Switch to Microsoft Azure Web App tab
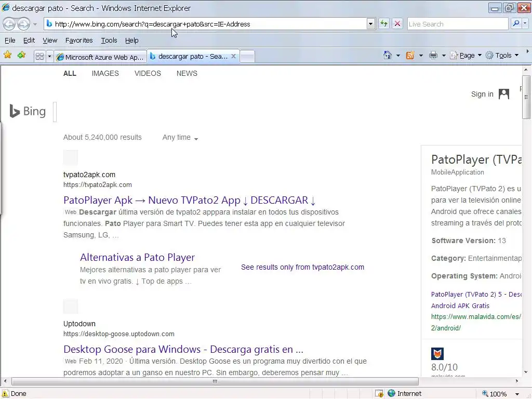Image resolution: width=532 pixels, height=399 pixels. click(100, 57)
